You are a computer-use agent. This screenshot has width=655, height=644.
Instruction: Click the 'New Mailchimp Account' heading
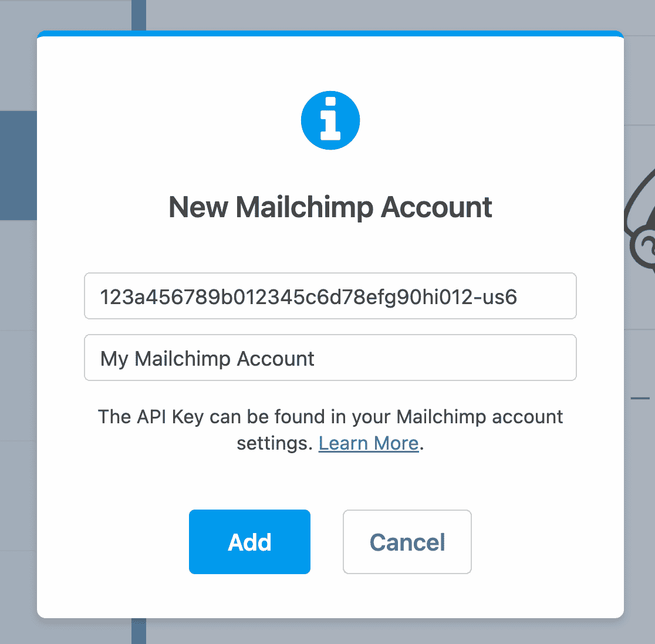[330, 207]
